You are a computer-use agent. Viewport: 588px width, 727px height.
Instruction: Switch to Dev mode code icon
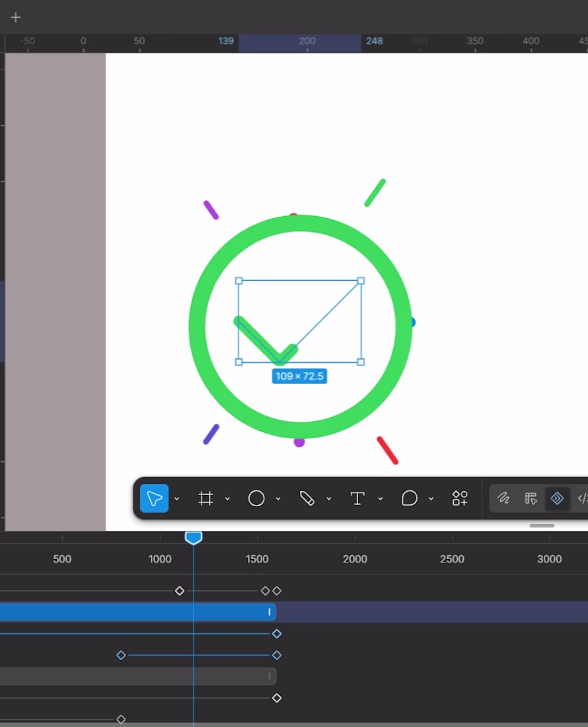coord(583,498)
